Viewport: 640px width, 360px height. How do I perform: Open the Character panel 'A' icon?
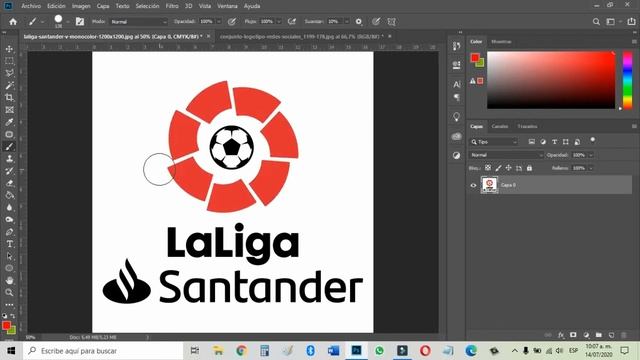coord(456,84)
